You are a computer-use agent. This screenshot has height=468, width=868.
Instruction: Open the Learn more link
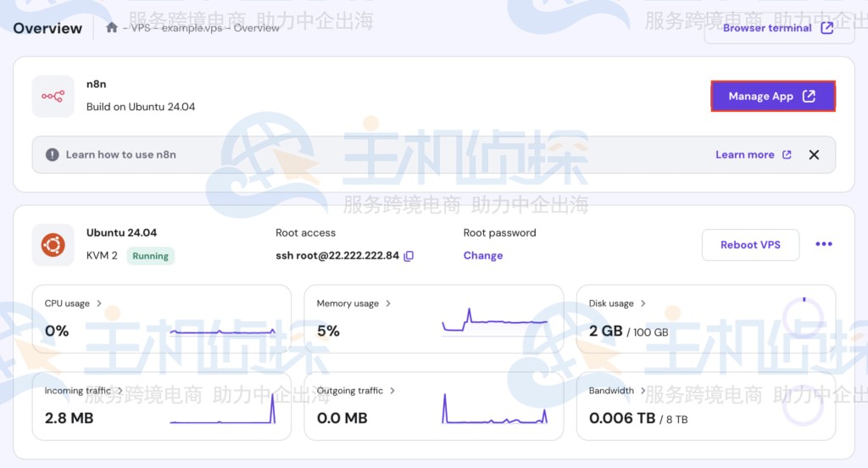click(753, 154)
